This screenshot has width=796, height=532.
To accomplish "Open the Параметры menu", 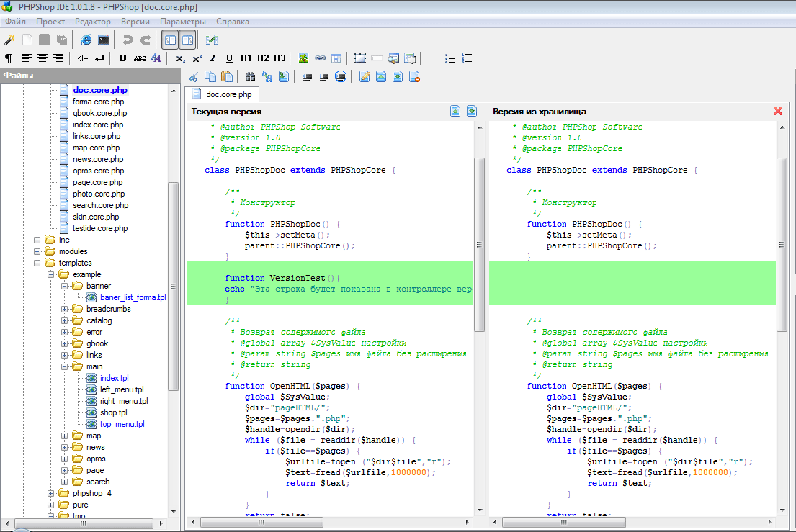I will (183, 22).
